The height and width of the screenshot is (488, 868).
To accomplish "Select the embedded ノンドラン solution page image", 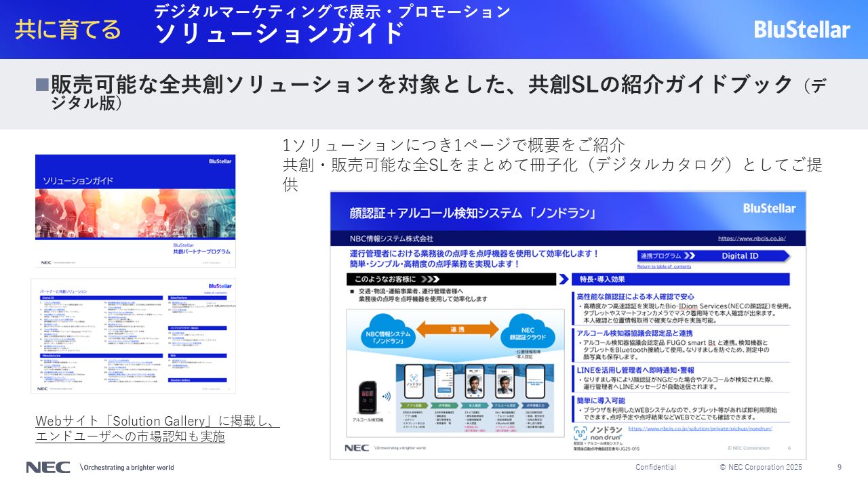I will [568, 325].
